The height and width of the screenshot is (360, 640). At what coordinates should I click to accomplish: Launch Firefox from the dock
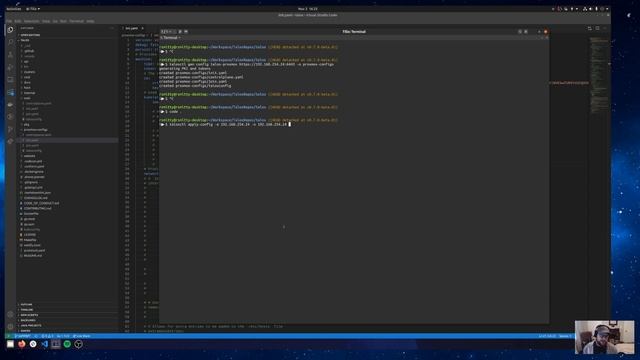pyautogui.click(x=22, y=344)
